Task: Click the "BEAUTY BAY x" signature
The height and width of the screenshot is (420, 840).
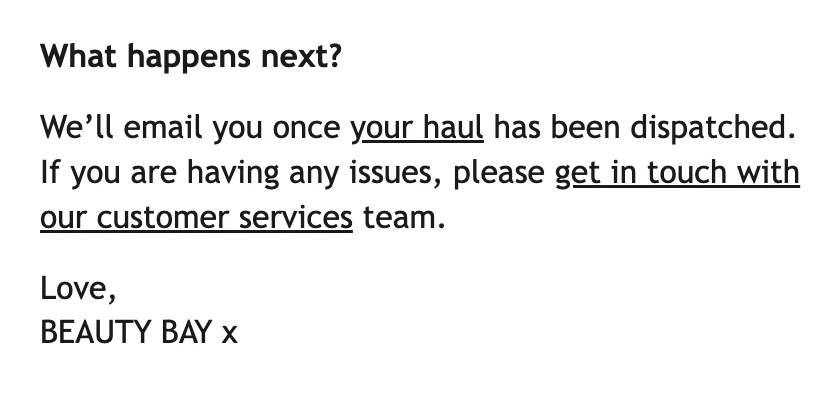Action: pyautogui.click(x=138, y=332)
